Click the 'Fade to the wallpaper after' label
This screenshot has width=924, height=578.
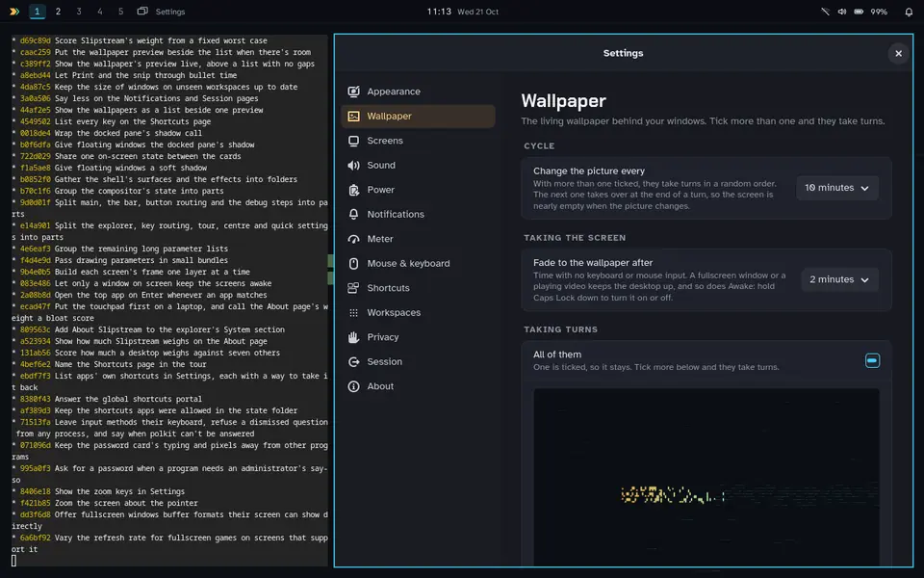593,262
